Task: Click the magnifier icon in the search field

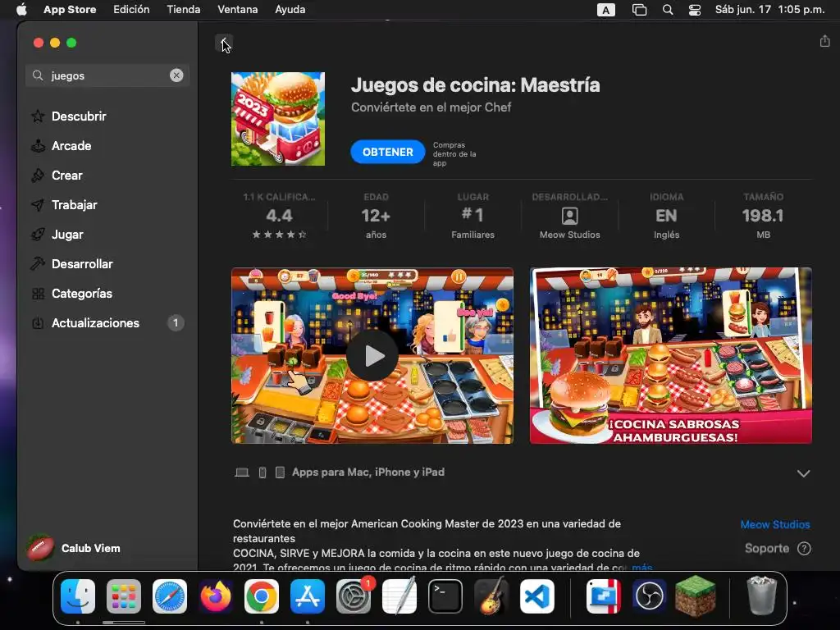Action: coord(38,75)
